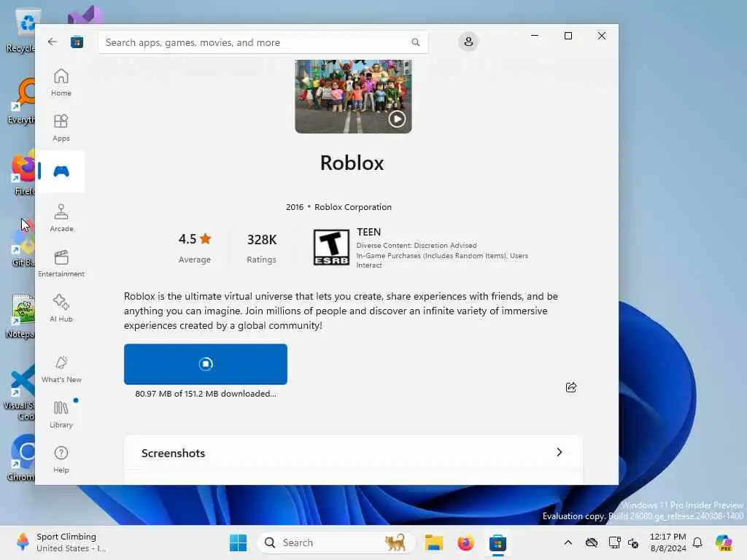Click the cloud sync tray icon

591,542
